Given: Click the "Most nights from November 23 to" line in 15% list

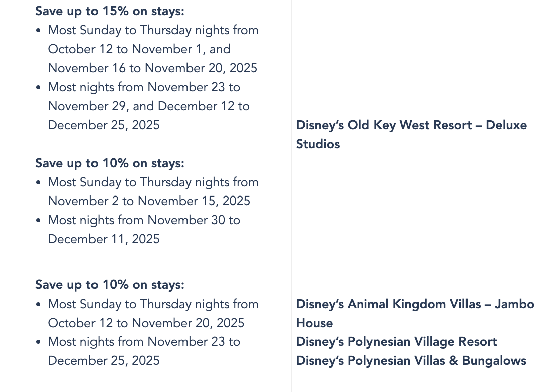Looking at the screenshot, I should (x=144, y=87).
